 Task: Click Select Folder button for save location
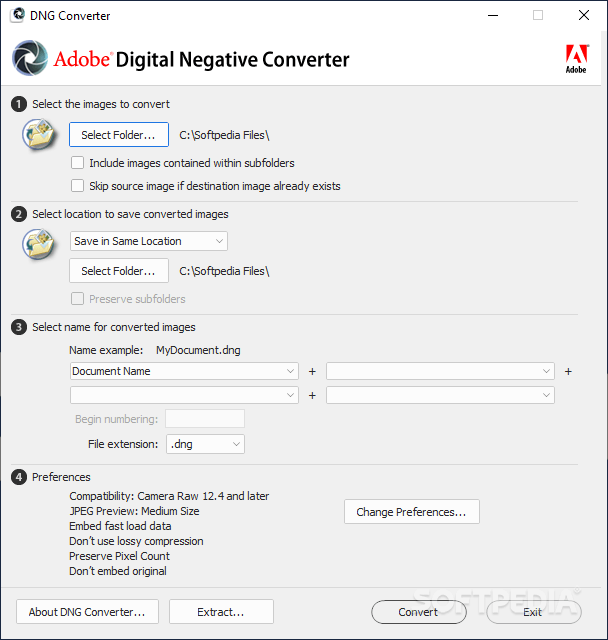pos(119,271)
